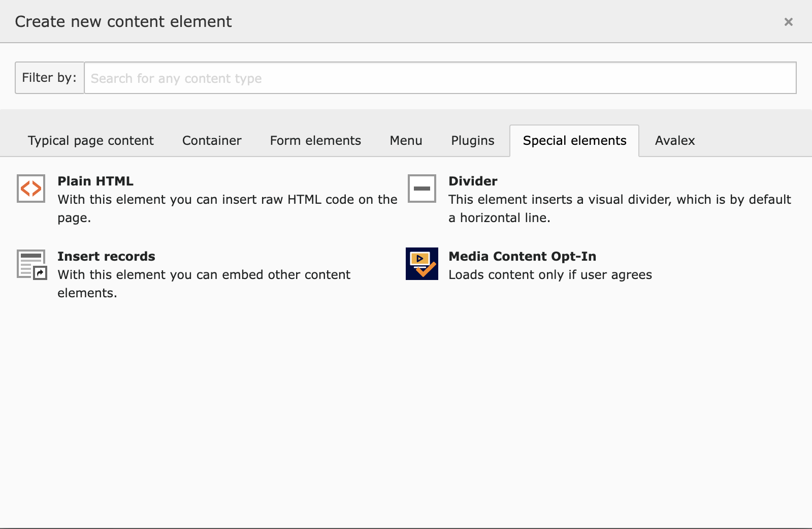Click 'With this element you can embed other content' description

(204, 284)
